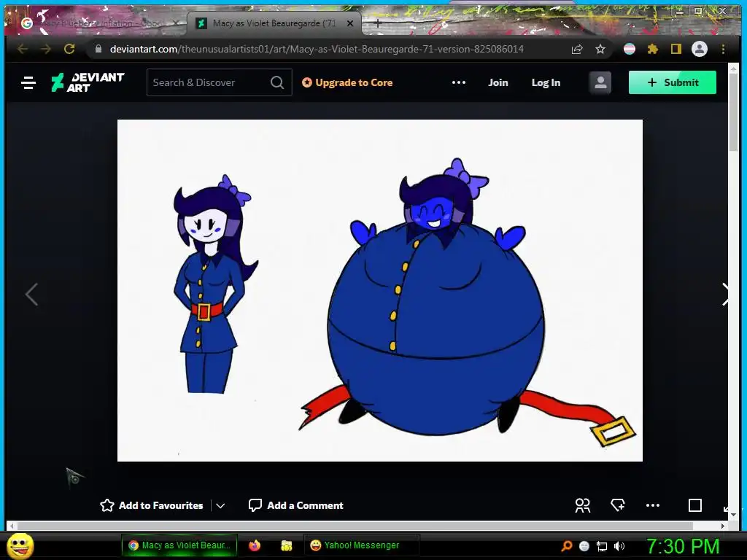This screenshot has height=560, width=747.
Task: Click the round face tray icon
Action: pos(584,546)
